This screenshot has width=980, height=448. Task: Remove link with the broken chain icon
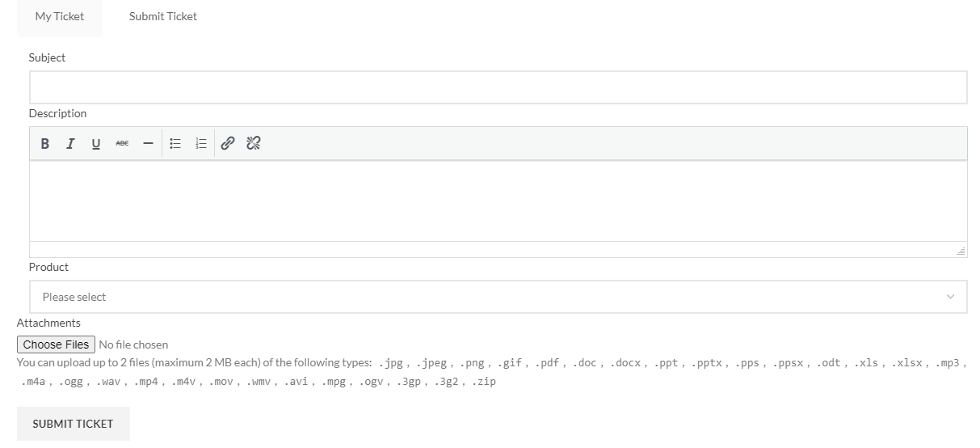pos(254,144)
